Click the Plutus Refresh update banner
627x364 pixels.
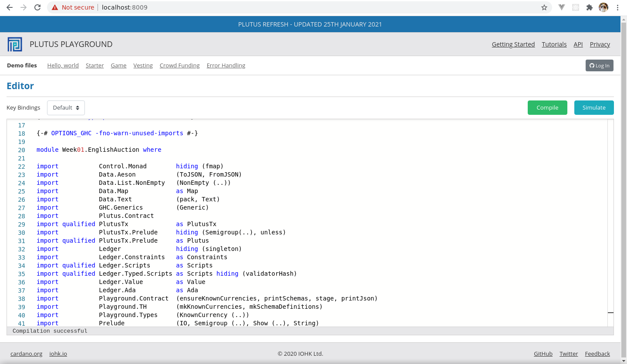click(310, 24)
